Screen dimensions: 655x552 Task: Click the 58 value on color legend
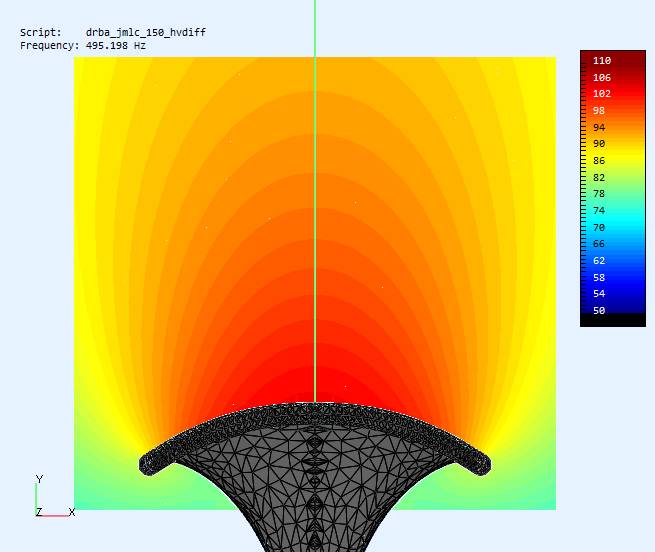(x=599, y=277)
